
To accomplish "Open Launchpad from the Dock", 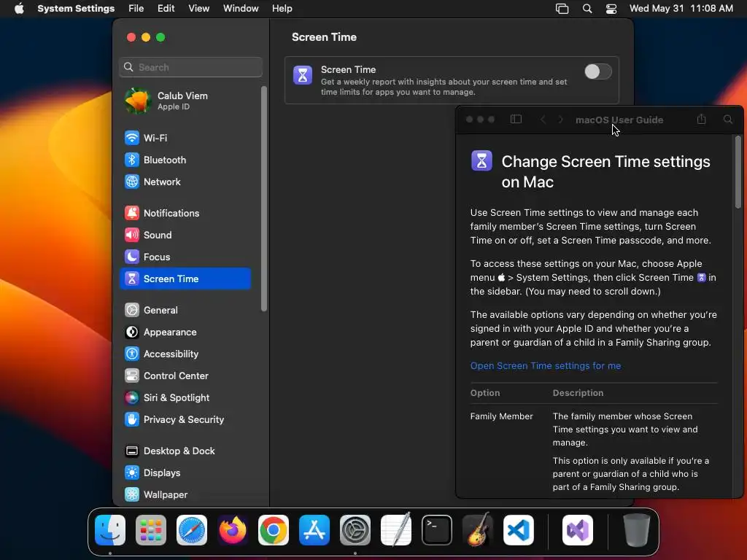I will coord(151,530).
